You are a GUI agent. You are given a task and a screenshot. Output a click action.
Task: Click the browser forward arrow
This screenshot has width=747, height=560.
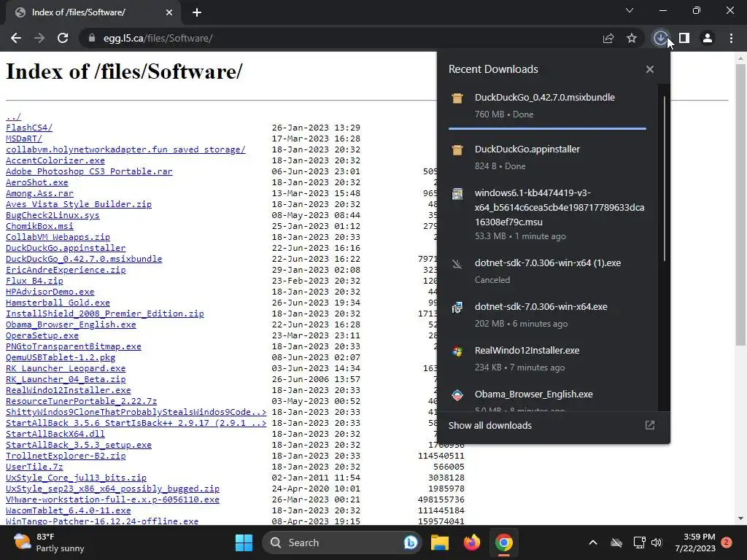pyautogui.click(x=39, y=38)
